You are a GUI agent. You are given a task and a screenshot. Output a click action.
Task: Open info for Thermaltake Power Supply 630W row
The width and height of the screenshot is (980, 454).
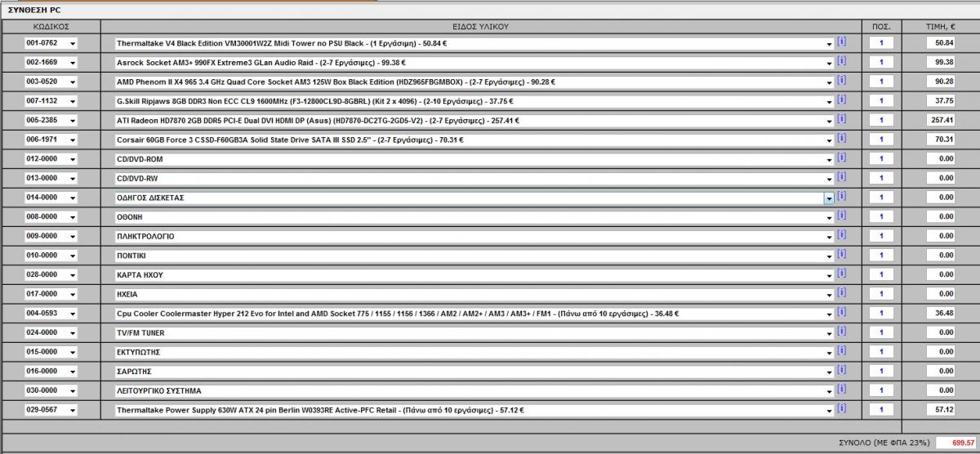(x=841, y=408)
